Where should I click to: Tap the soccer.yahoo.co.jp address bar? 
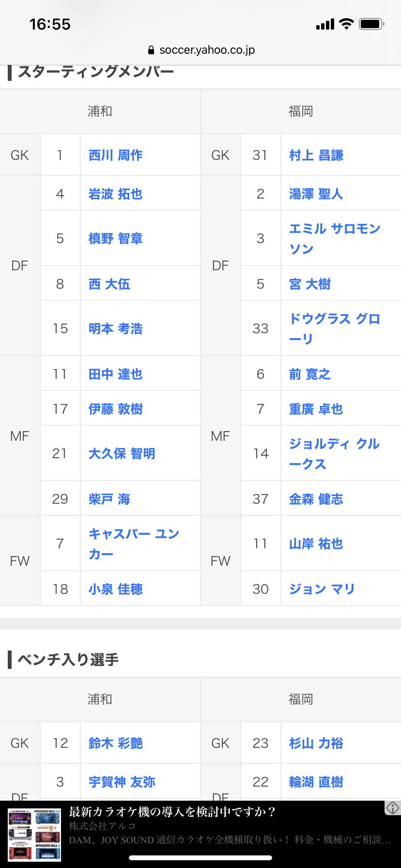201,50
